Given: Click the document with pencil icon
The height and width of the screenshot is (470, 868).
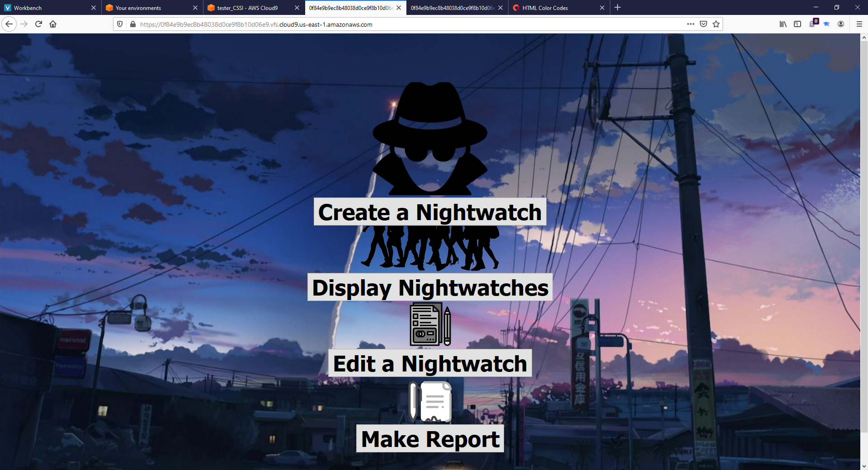Looking at the screenshot, I should [x=430, y=324].
